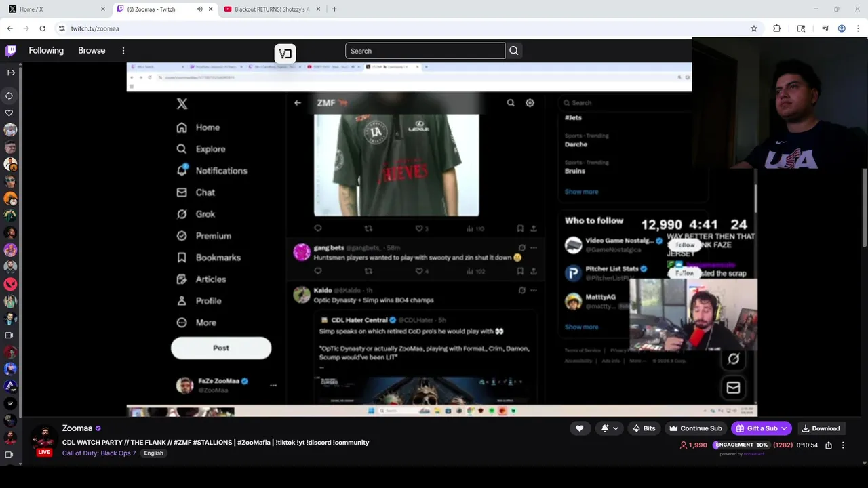Click the Bits button
868x488 pixels.
[x=644, y=428]
